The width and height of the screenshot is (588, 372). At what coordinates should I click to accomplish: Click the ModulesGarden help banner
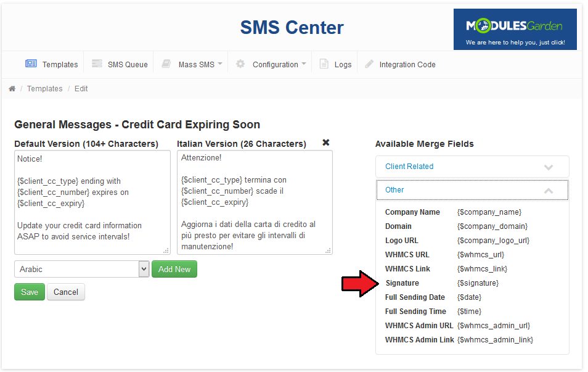tap(515, 29)
